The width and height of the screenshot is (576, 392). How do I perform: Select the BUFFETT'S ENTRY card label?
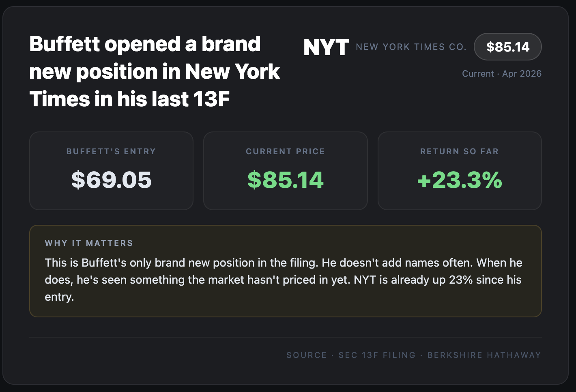point(111,151)
